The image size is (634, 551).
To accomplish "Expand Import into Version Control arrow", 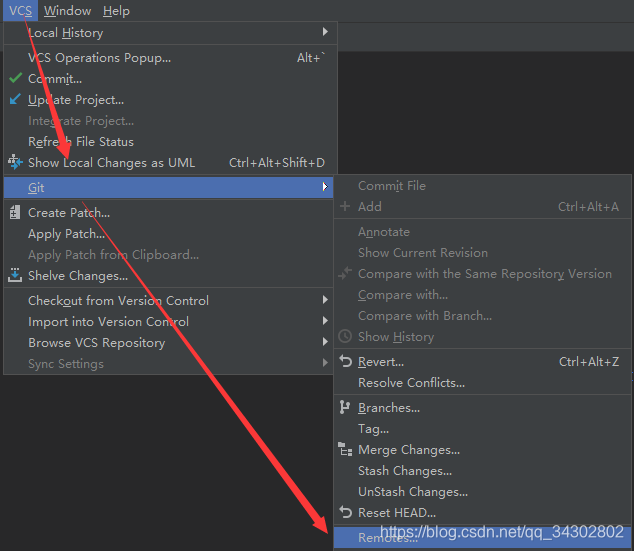I will (x=325, y=321).
